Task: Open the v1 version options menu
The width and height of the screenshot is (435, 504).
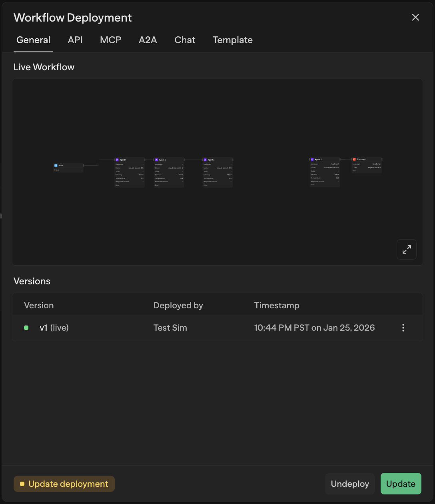Action: pos(403,328)
